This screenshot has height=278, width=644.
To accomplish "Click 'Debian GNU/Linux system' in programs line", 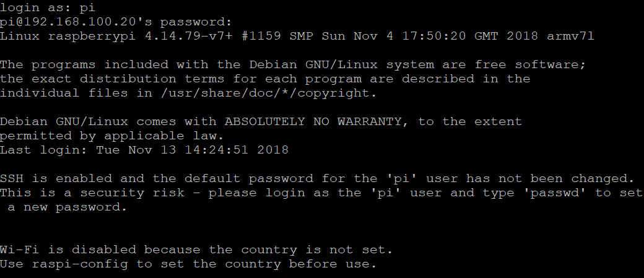I will click(341, 65).
